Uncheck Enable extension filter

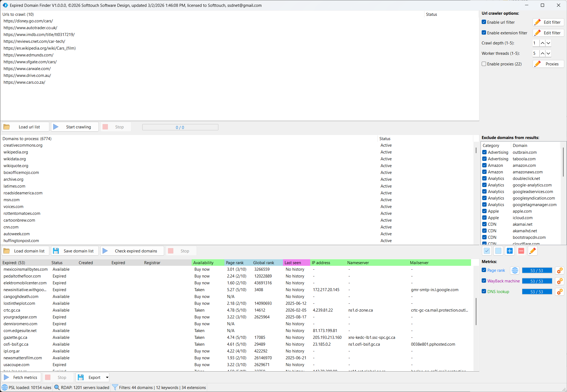[x=484, y=33]
